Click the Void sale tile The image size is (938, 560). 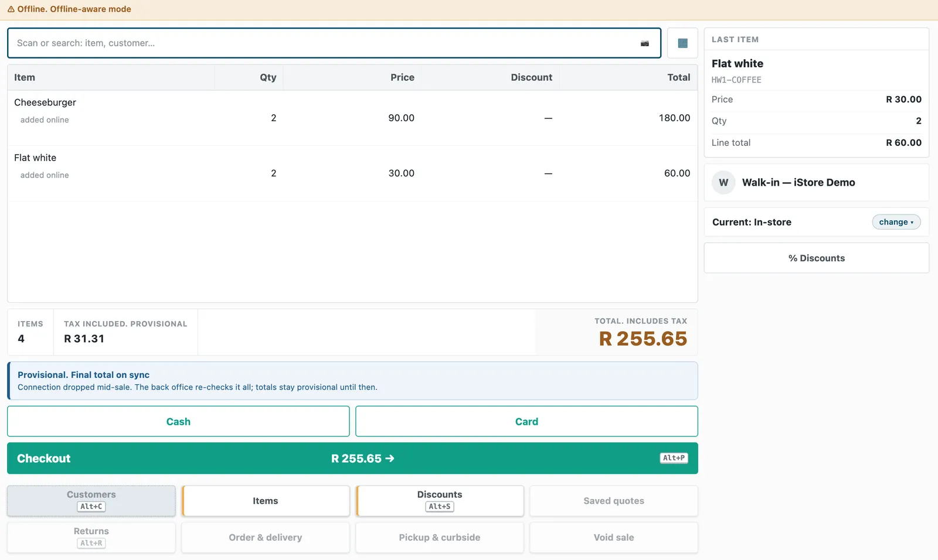click(x=614, y=537)
